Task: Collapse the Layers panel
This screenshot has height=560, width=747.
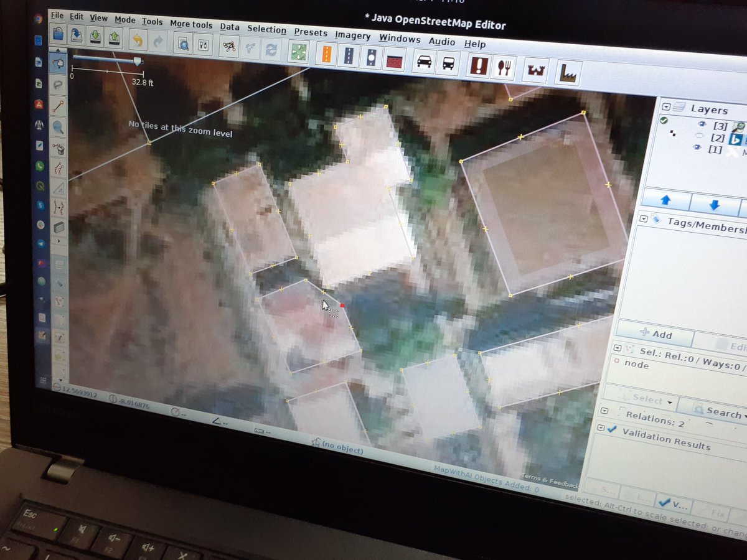Action: click(667, 106)
